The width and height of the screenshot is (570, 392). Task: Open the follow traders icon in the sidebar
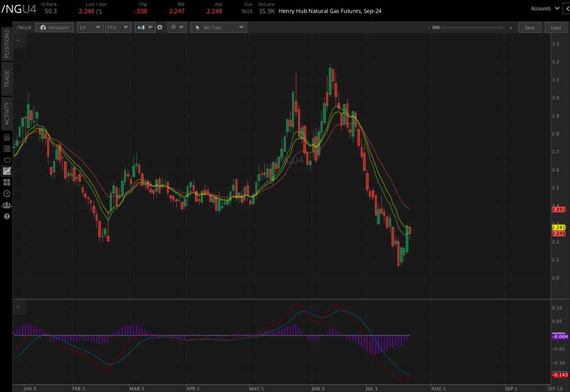(x=7, y=205)
